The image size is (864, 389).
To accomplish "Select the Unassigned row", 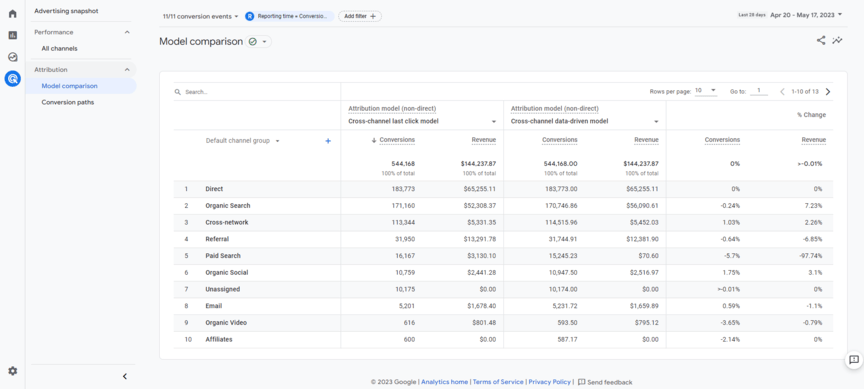I will click(x=503, y=289).
